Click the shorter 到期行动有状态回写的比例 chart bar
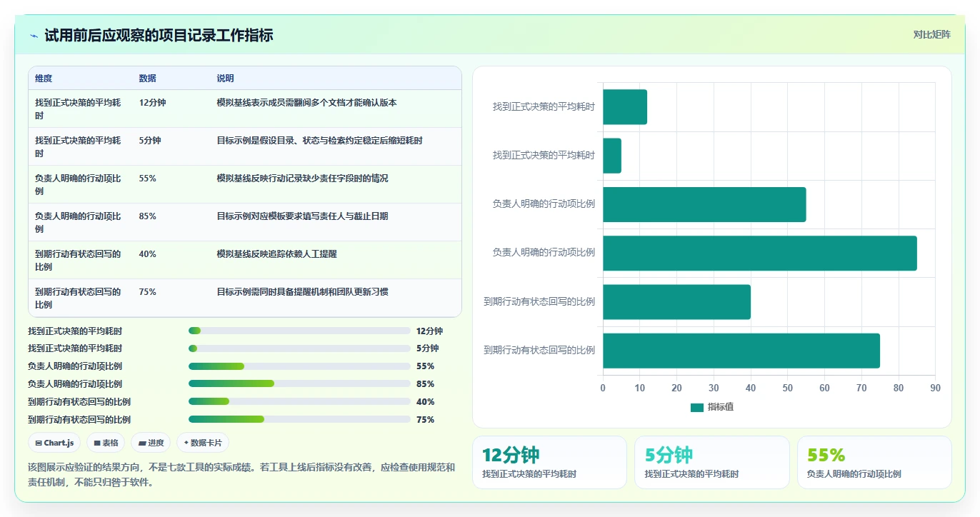This screenshot has height=517, width=980. pos(676,301)
